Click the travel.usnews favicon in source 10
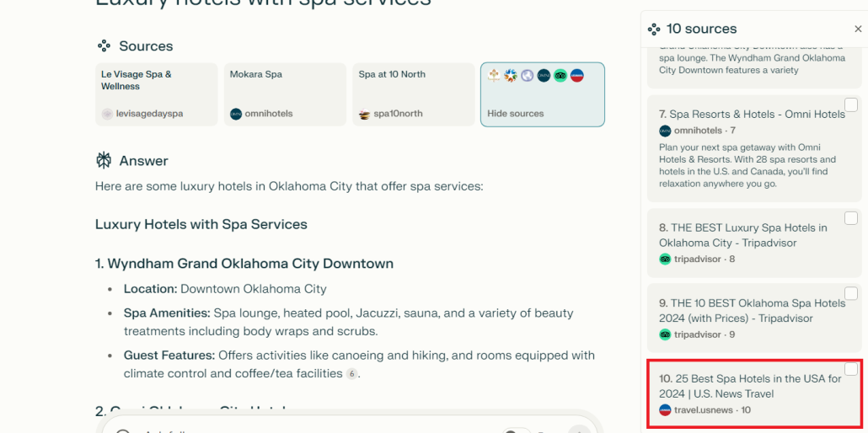 [x=665, y=409]
